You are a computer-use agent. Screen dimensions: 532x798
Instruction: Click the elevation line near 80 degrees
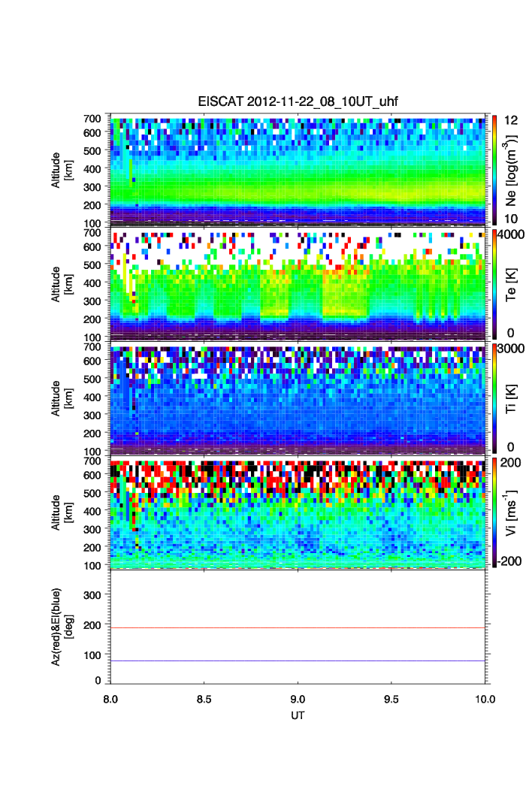pyautogui.click(x=299, y=660)
